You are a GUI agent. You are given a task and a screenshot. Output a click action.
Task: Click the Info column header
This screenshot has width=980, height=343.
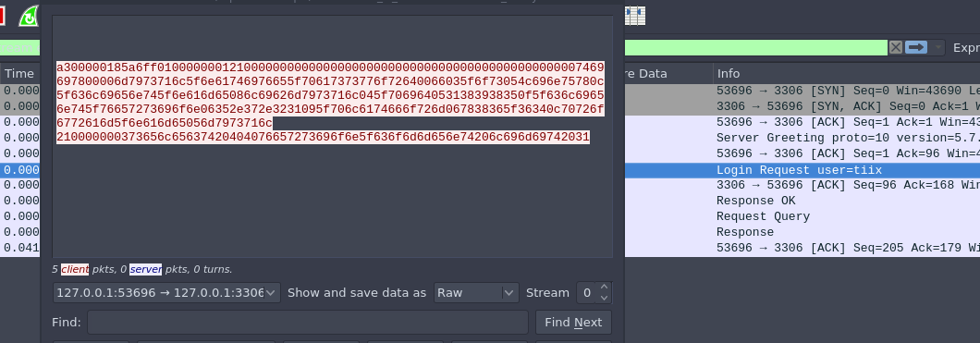pos(846,74)
